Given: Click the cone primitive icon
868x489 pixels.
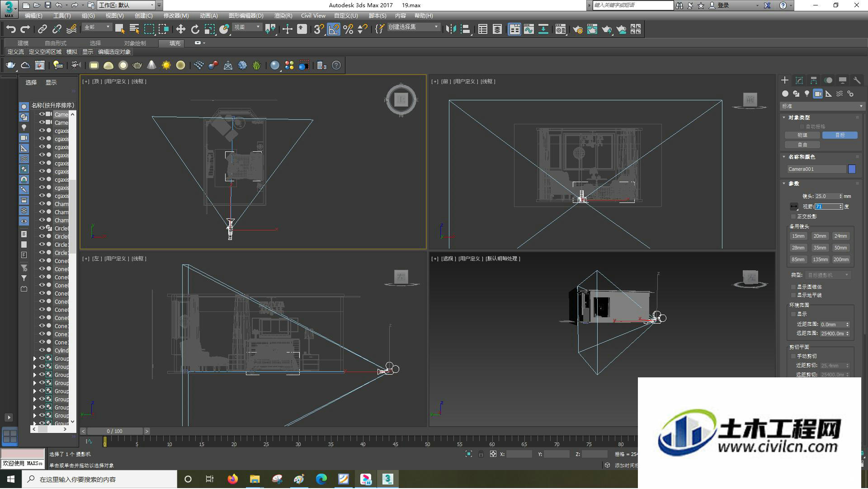Looking at the screenshot, I should tap(152, 66).
